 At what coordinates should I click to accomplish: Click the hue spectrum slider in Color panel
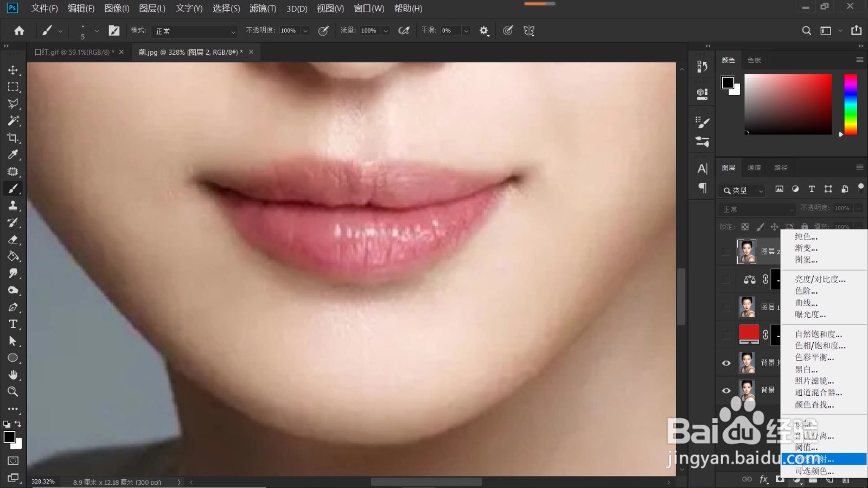[851, 104]
